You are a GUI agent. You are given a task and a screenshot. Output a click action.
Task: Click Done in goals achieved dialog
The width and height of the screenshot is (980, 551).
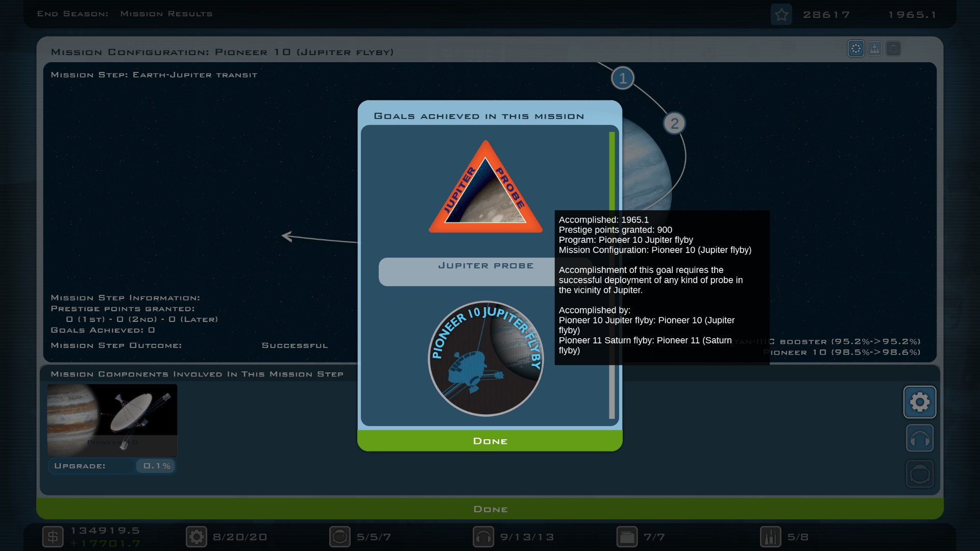(x=490, y=441)
